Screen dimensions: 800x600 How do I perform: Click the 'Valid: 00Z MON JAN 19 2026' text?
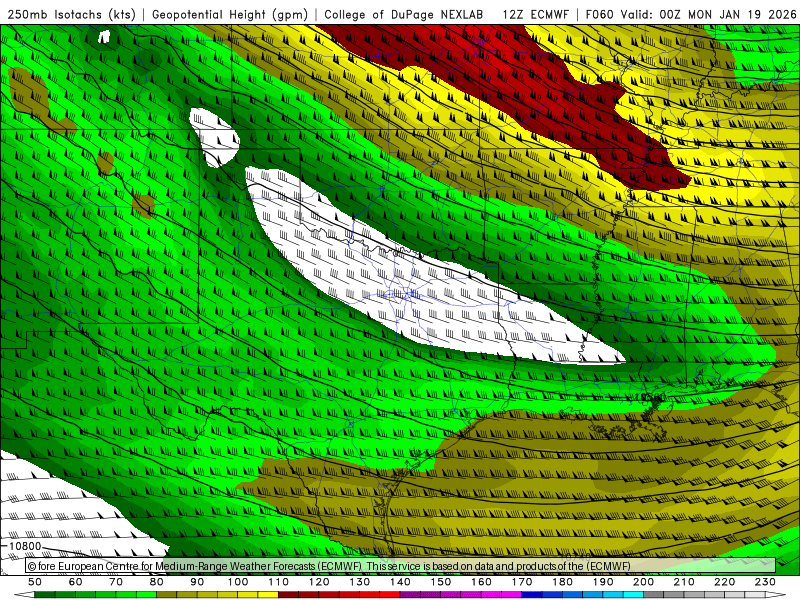tap(709, 15)
